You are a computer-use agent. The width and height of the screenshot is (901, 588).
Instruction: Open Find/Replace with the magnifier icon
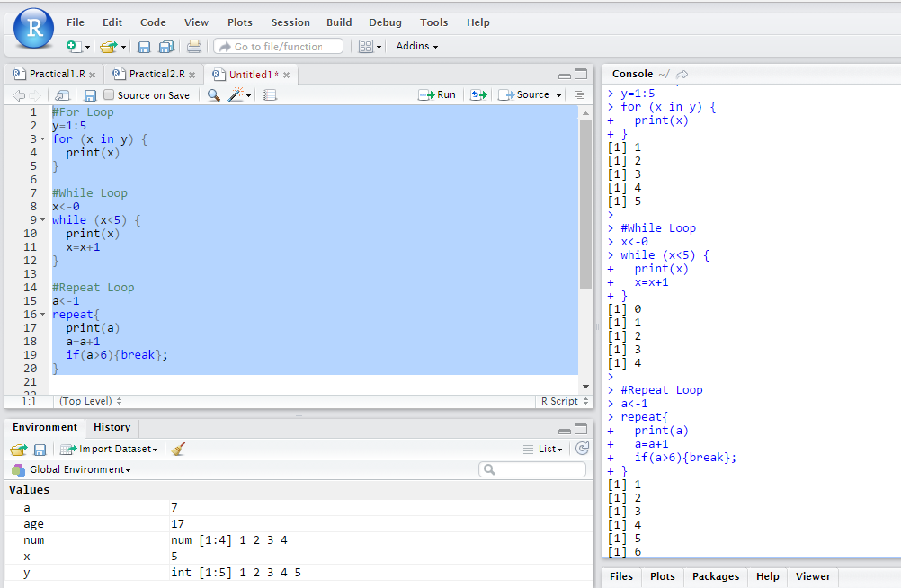coord(215,94)
